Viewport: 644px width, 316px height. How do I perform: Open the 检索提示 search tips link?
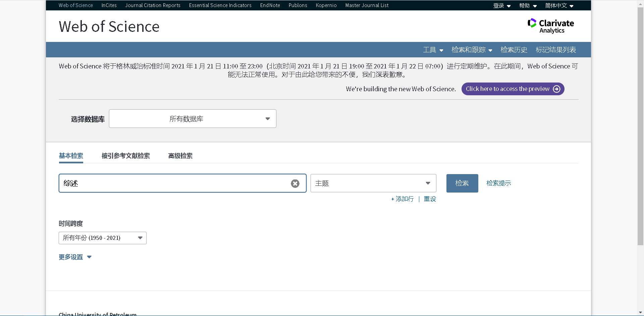click(498, 183)
